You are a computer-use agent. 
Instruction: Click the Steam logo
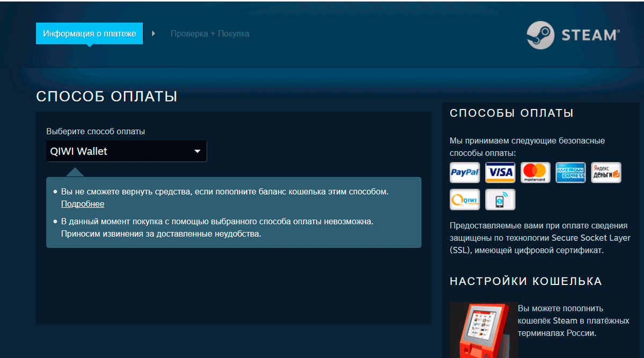pos(540,34)
